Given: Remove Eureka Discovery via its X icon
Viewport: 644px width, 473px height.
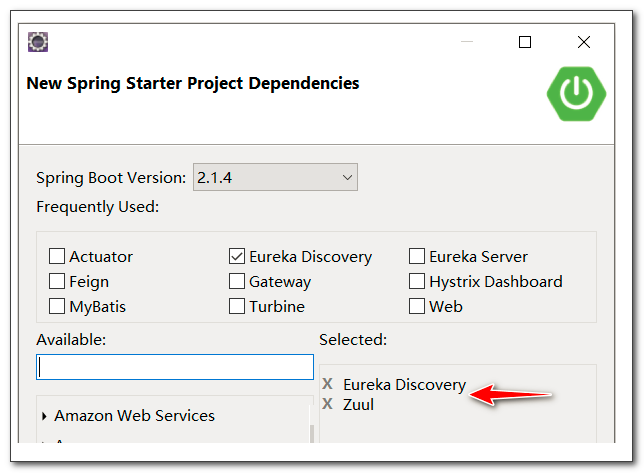Looking at the screenshot, I should click(327, 384).
